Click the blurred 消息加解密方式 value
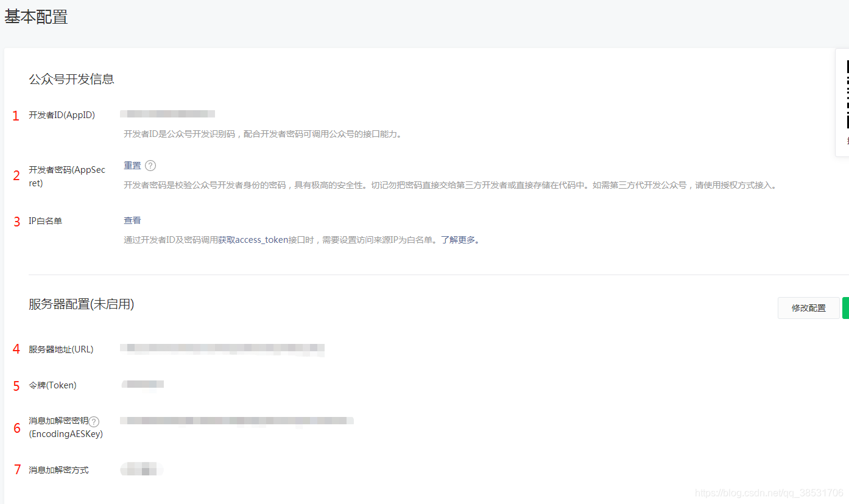Viewport: 849px width, 504px height. pos(141,469)
